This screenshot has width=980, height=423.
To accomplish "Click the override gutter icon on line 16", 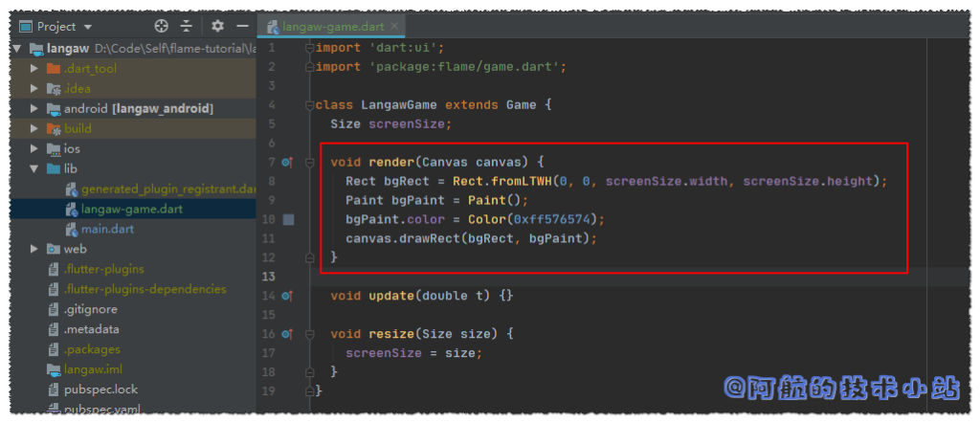I will click(x=287, y=334).
